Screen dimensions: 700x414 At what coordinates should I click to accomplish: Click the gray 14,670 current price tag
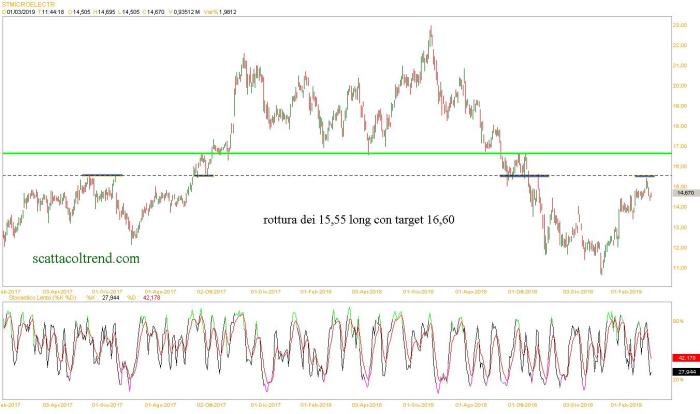(686, 193)
